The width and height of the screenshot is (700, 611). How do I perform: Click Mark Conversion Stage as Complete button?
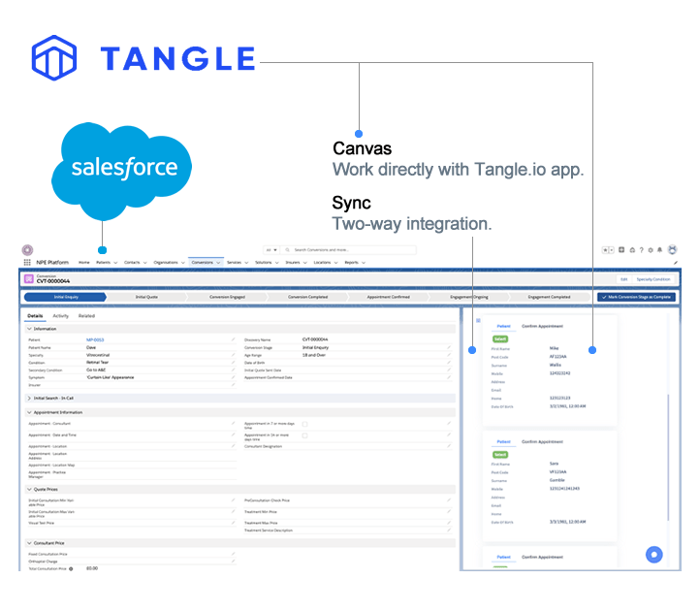tap(636, 297)
